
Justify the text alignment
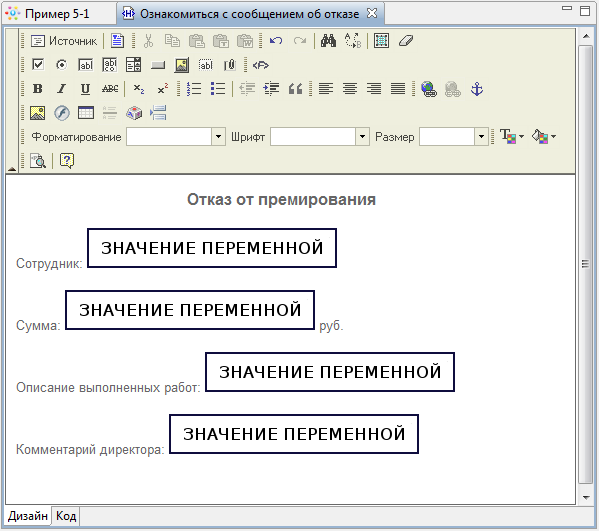click(x=398, y=89)
